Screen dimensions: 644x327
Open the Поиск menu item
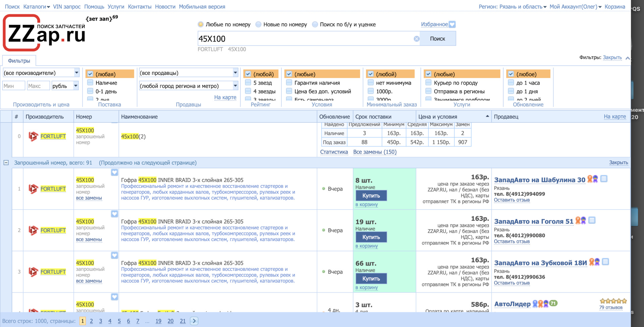point(12,7)
